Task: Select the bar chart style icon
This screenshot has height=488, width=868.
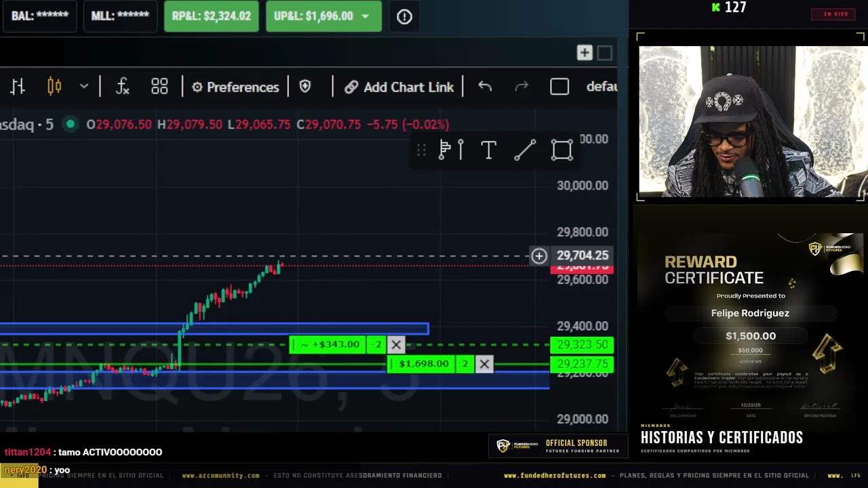Action: (18, 87)
